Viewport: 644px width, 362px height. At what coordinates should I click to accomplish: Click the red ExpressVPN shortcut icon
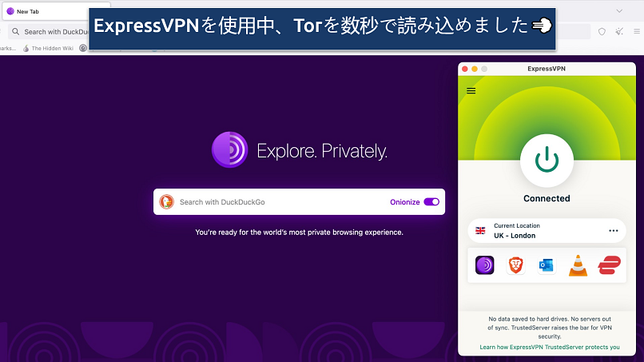[609, 265]
